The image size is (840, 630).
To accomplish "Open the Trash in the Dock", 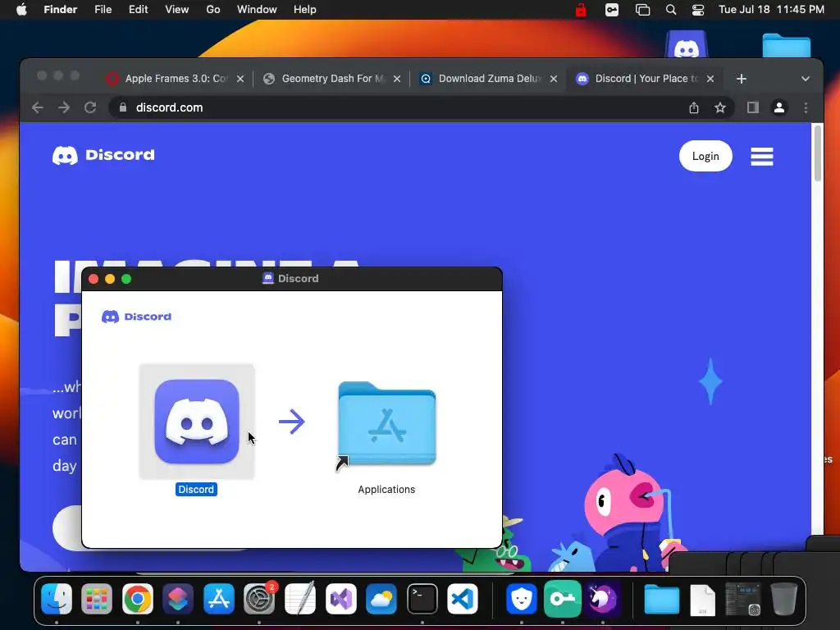I will point(783,599).
